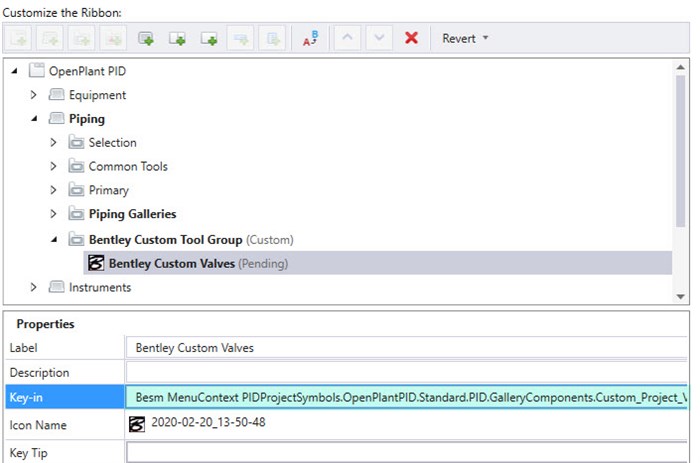Image resolution: width=700 pixels, height=463 pixels.
Task: Expand the Primary group
Action: click(x=53, y=190)
